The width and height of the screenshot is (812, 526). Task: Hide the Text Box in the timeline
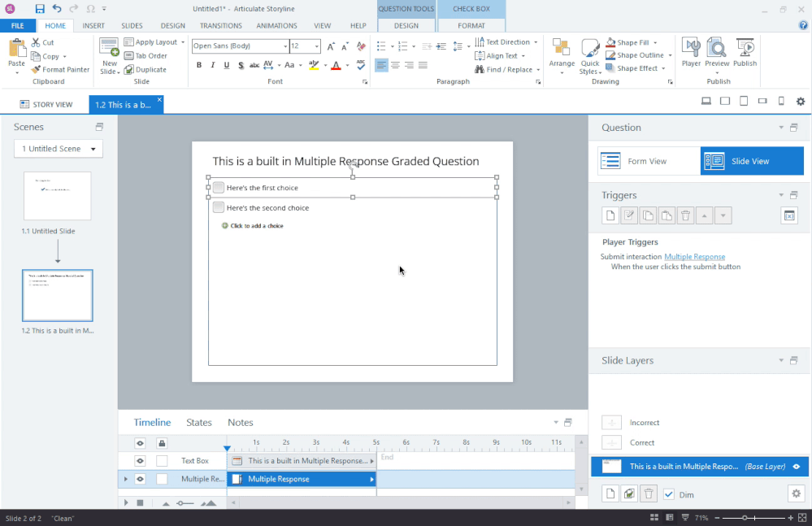coord(140,461)
